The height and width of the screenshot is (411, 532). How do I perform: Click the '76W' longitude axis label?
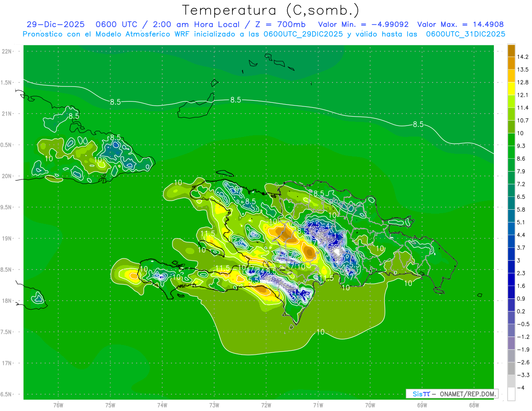58,405
